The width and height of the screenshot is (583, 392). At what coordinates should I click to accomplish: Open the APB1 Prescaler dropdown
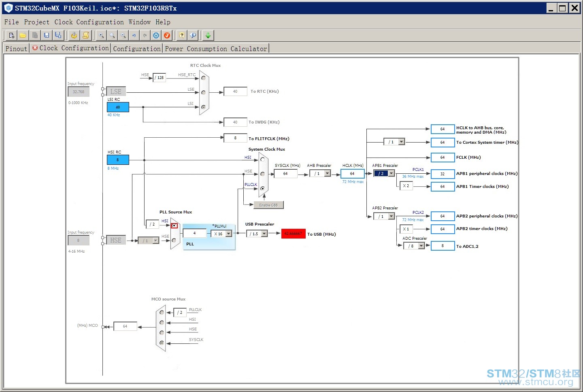click(x=391, y=173)
